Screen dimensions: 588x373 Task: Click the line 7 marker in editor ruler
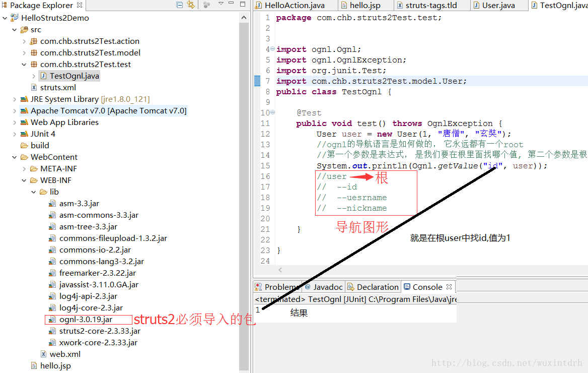click(x=257, y=81)
